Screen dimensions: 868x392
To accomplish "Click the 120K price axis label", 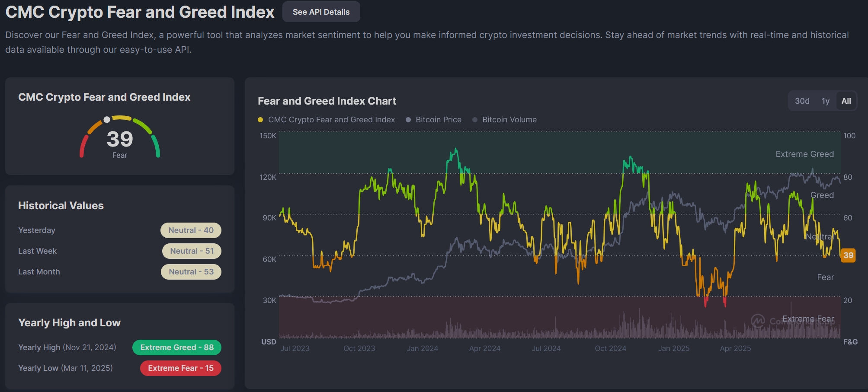I will (268, 177).
